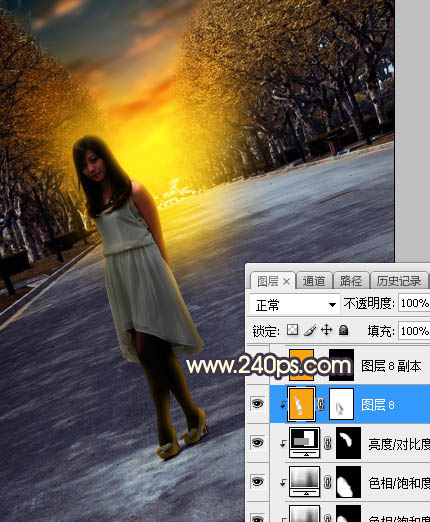Select the orange thumbnail of 图层 8 副本
The image size is (430, 522).
pos(301,365)
